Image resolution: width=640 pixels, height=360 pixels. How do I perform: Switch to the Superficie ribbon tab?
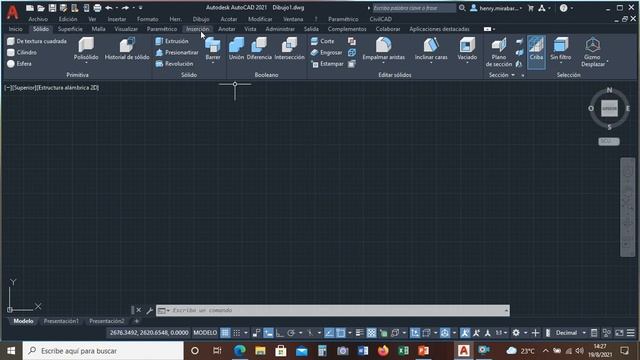70,29
